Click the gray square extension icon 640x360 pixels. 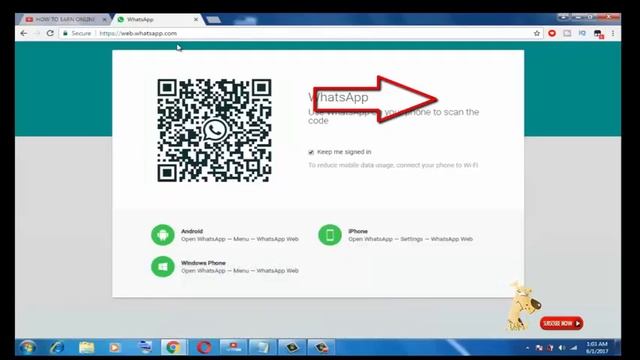tap(567, 33)
